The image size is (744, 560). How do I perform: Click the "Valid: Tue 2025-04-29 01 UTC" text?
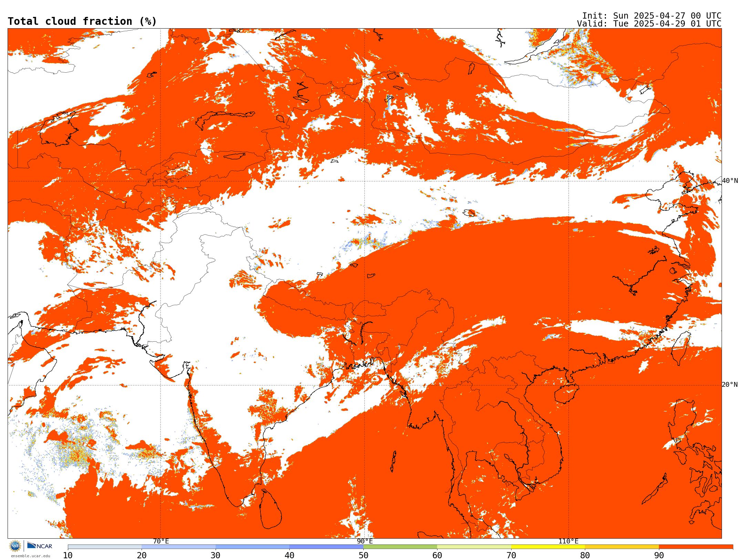(x=649, y=24)
